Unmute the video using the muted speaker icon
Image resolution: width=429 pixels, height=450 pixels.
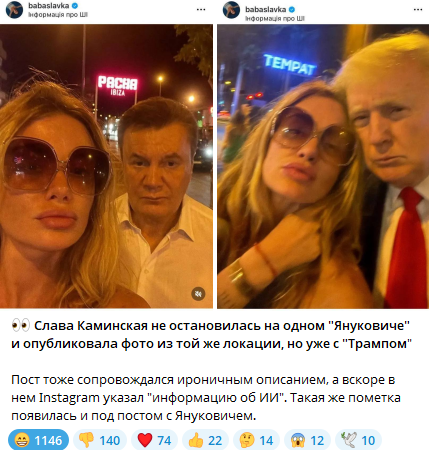click(x=198, y=294)
